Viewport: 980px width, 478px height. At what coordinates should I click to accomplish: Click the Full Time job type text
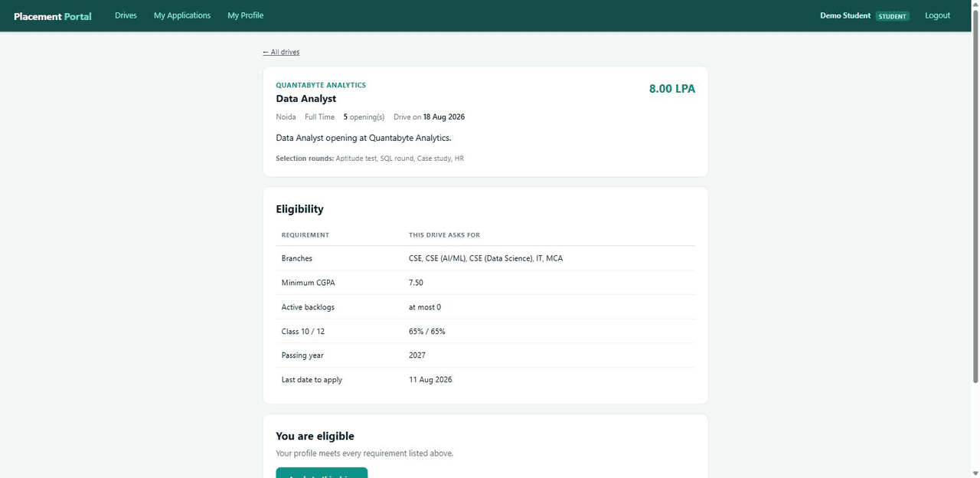(x=319, y=117)
